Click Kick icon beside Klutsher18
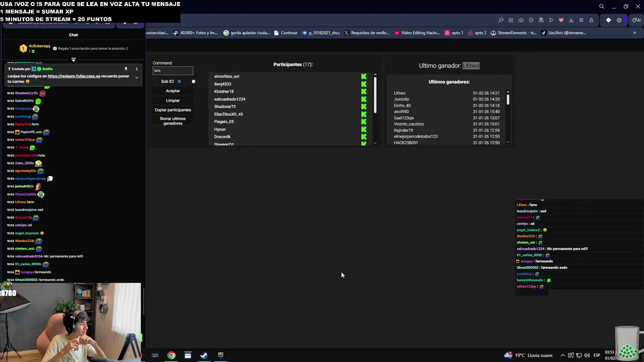Image resolution: width=644 pixels, height=362 pixels. coord(364,92)
